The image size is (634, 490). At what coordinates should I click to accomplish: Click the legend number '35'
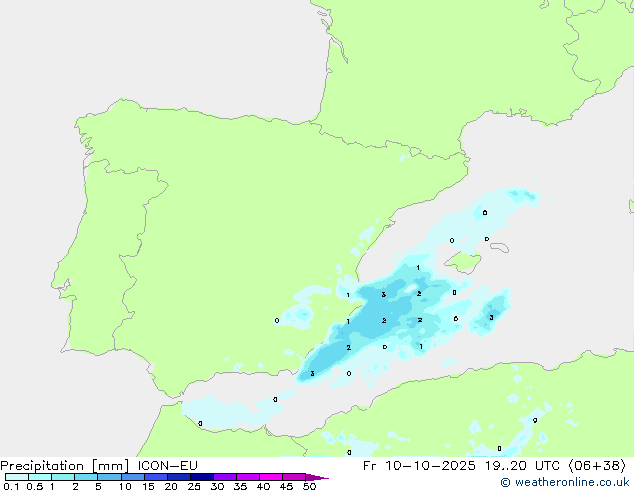point(240,486)
